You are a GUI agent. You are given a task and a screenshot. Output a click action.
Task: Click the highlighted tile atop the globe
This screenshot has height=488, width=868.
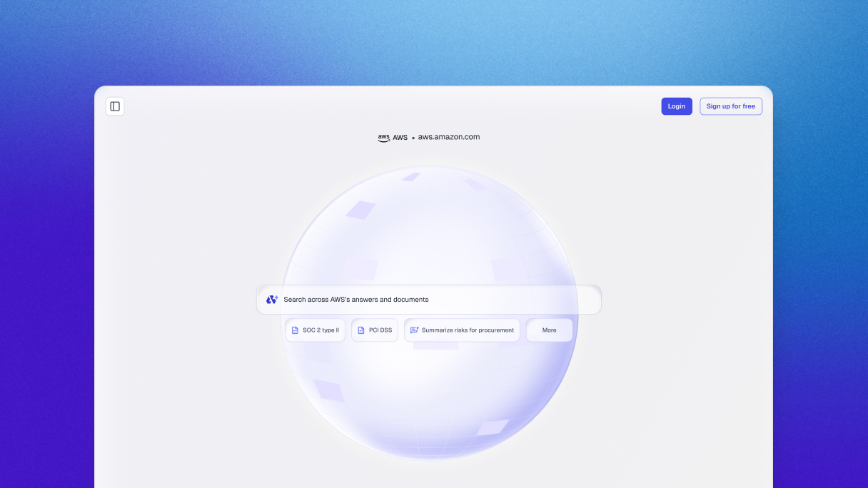(x=410, y=176)
